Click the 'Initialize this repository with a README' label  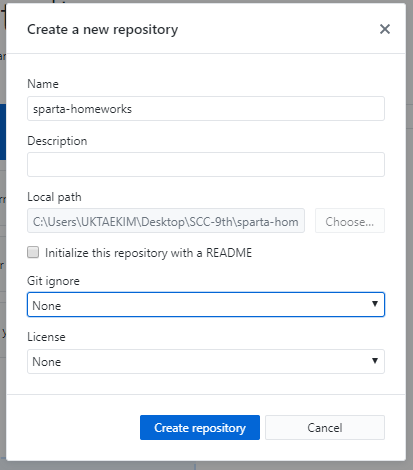[x=148, y=253]
